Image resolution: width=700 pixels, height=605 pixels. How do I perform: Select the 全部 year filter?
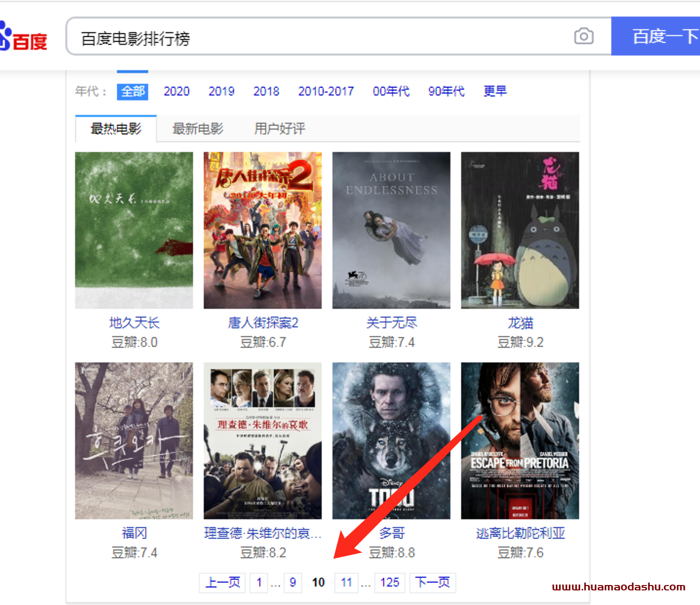coord(133,91)
